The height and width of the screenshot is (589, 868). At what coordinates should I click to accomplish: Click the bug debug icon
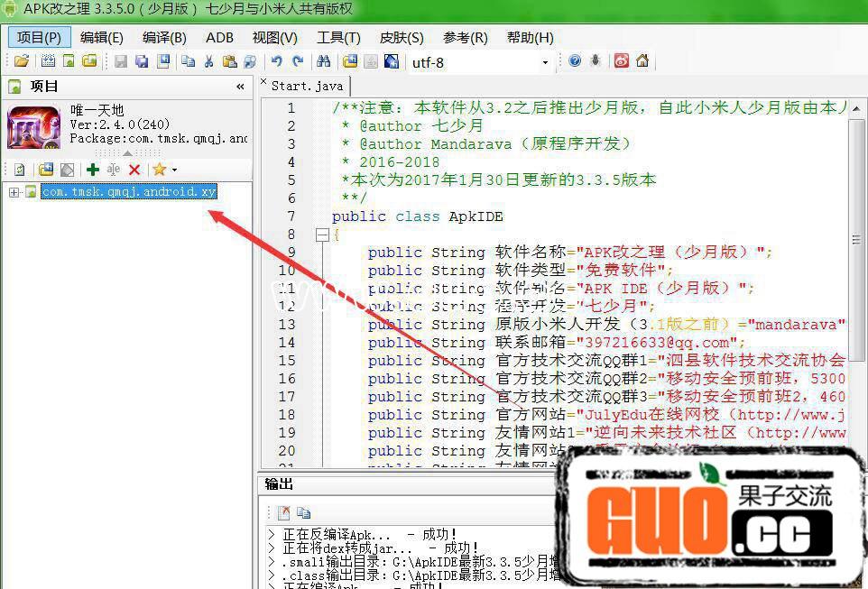click(x=596, y=61)
